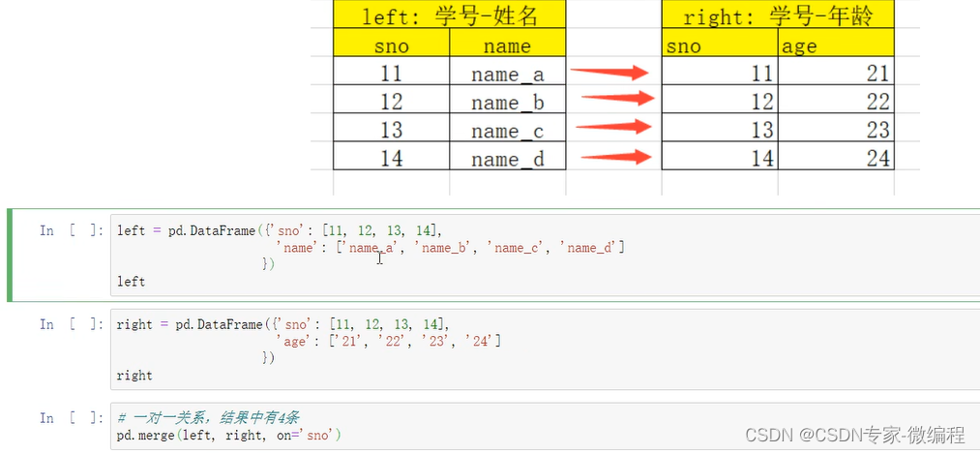Select the In [ ] prompt of right cell
Viewport: 980px width, 454px height.
pos(72,324)
